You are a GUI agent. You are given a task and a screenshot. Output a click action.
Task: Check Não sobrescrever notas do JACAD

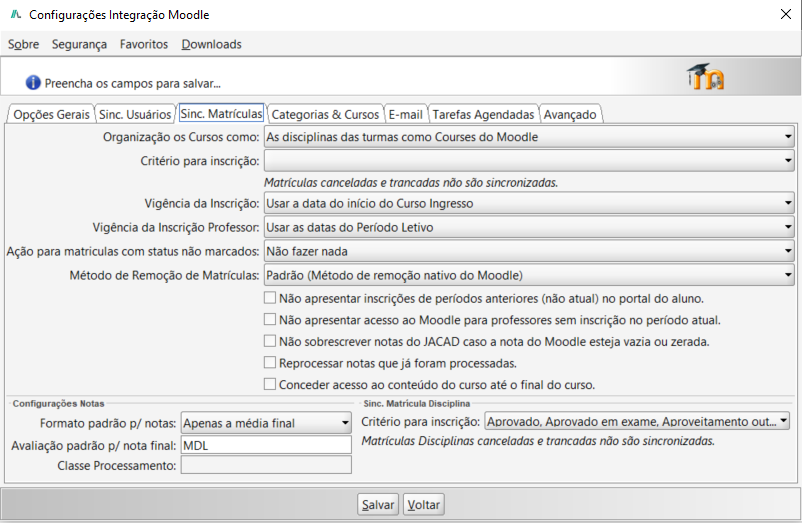(x=270, y=340)
